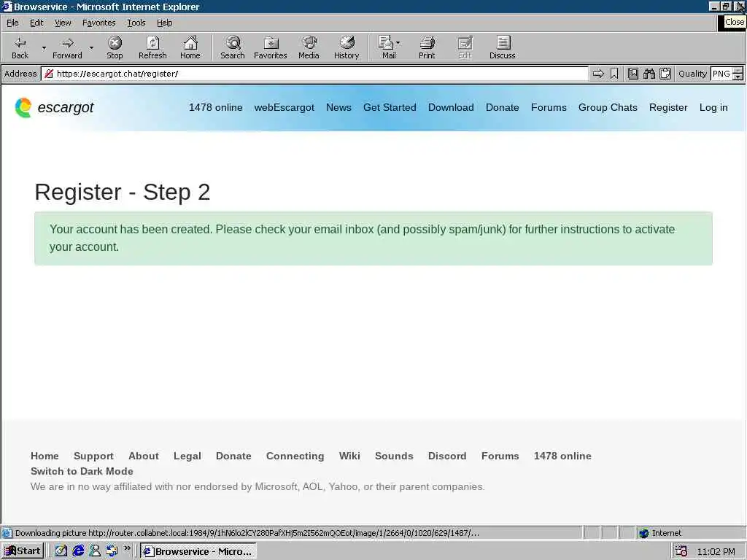
Task: Click the footer Home link
Action: (44, 456)
